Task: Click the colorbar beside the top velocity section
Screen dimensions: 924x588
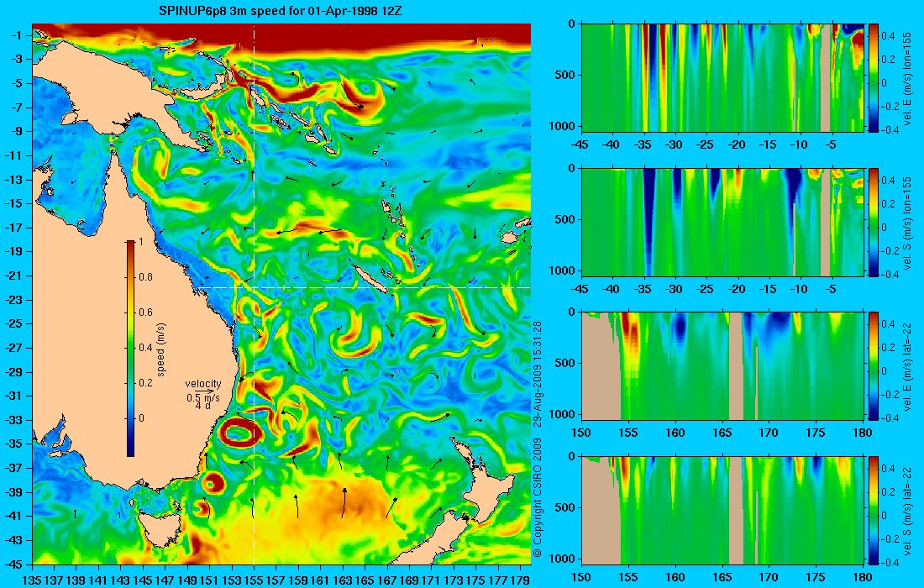Action: [x=874, y=78]
